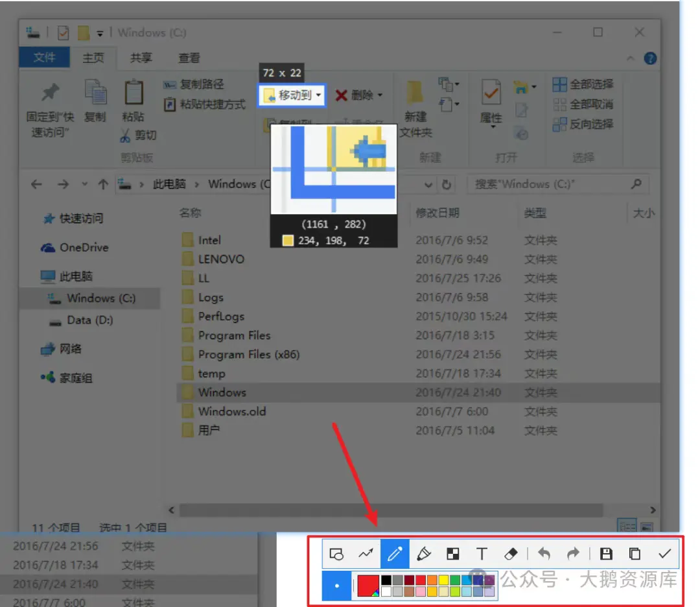The image size is (700, 607).
Task: Redo the annotation
Action: tap(573, 554)
